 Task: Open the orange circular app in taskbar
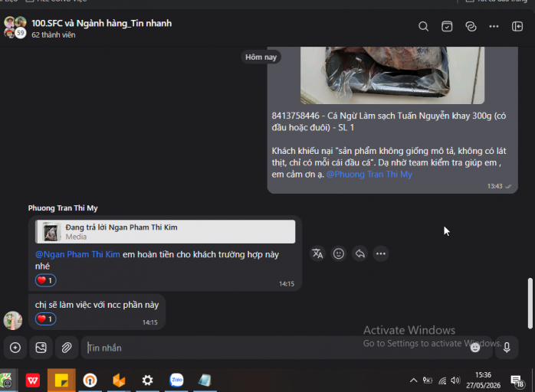point(90,380)
